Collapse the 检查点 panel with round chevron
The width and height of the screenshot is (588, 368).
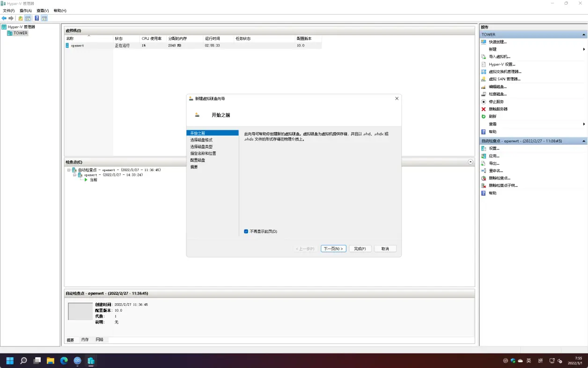470,162
